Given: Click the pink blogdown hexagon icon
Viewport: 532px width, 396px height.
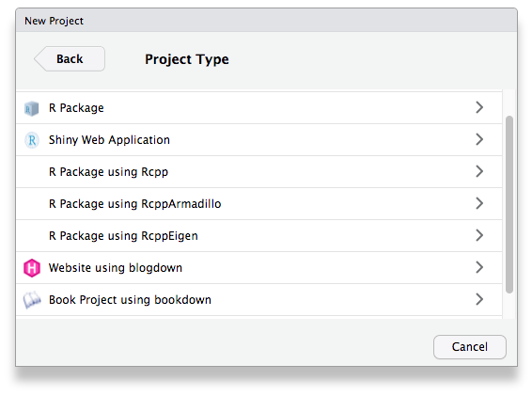Looking at the screenshot, I should click(x=32, y=268).
